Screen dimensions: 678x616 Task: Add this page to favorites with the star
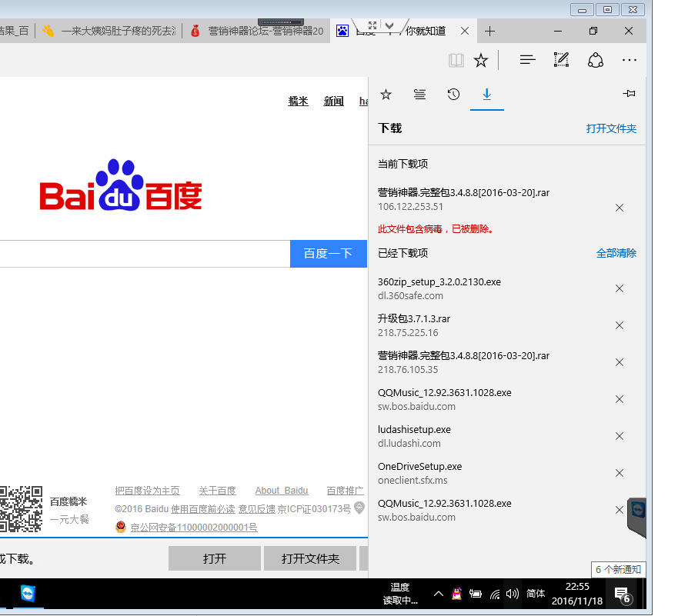480,60
